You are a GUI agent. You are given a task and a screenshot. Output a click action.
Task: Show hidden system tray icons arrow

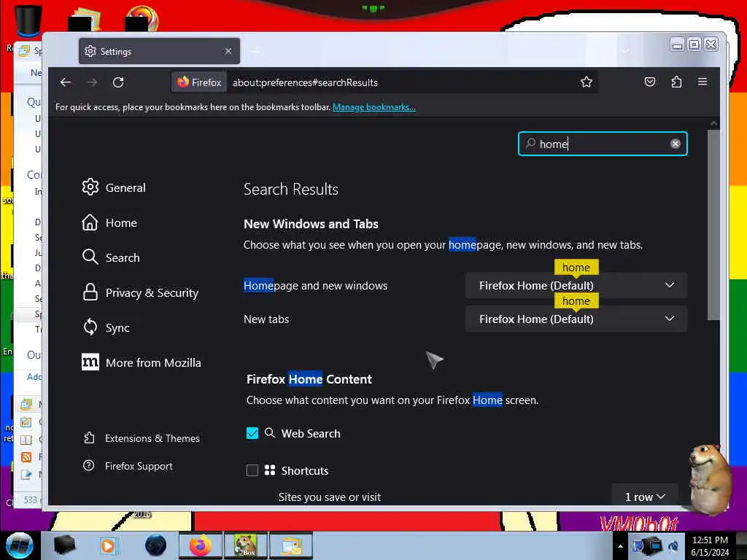click(620, 546)
